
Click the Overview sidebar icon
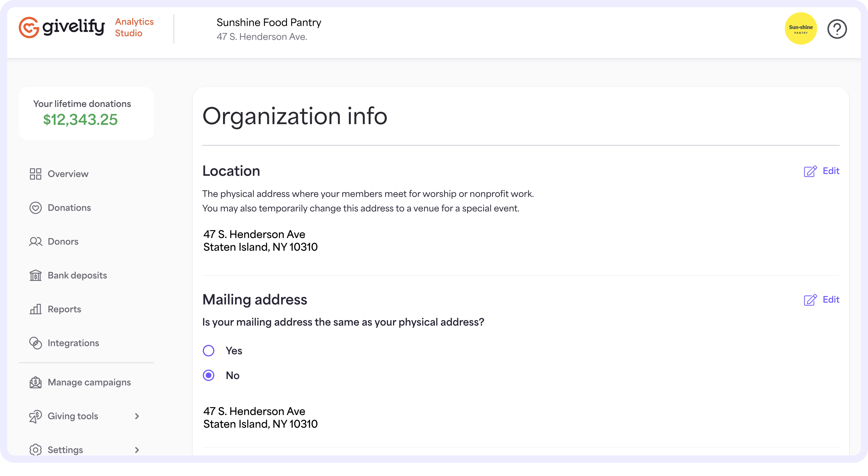tap(34, 174)
